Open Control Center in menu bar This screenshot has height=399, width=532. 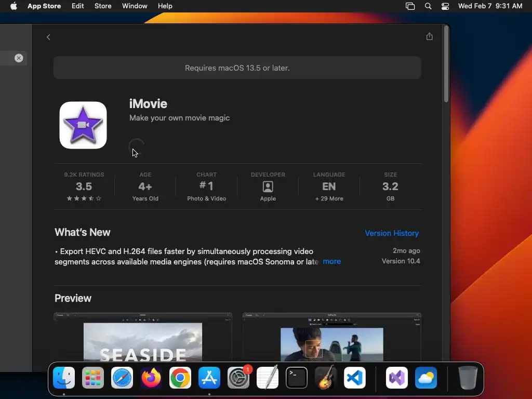click(x=445, y=6)
